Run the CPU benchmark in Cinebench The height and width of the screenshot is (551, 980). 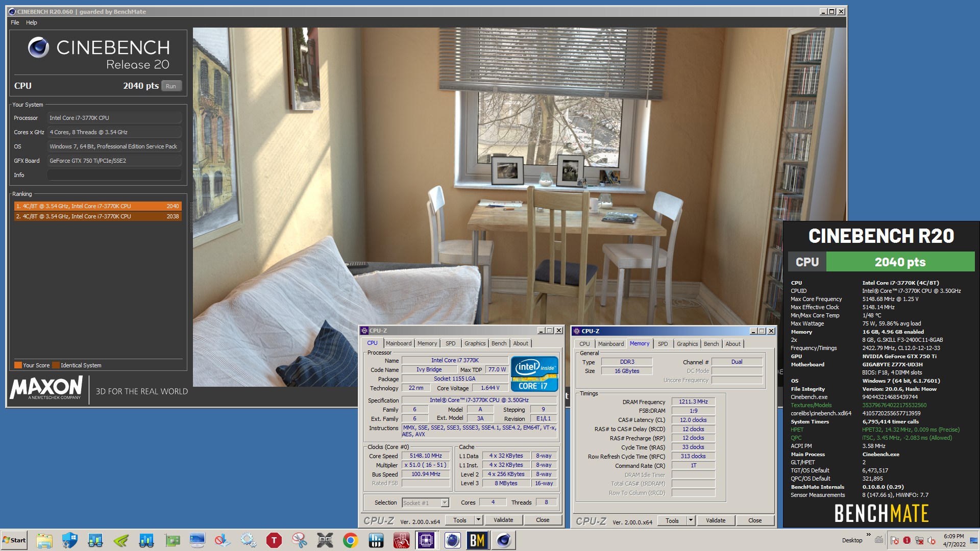point(171,86)
